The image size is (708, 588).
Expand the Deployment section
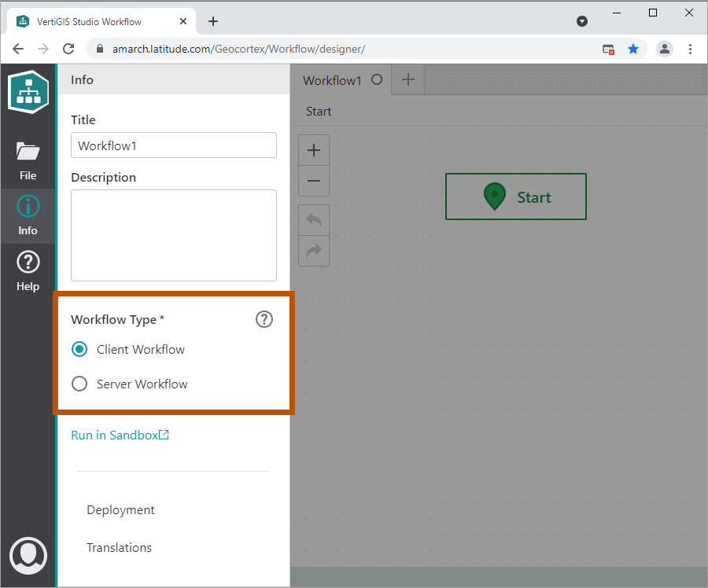click(x=120, y=510)
